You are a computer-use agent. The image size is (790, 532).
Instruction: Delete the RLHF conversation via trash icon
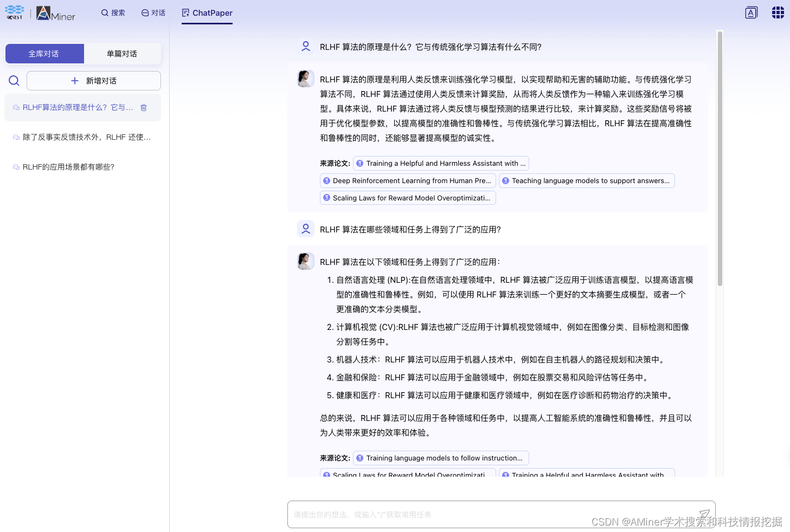click(x=143, y=107)
